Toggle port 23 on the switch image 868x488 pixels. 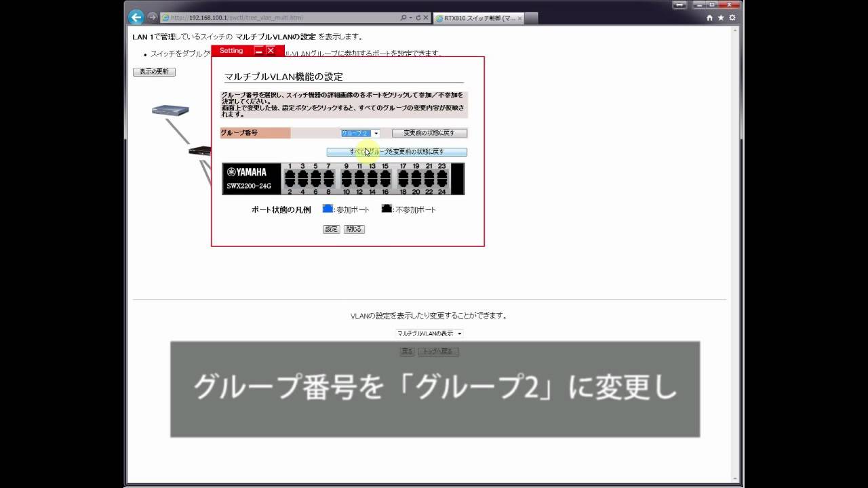(x=441, y=174)
